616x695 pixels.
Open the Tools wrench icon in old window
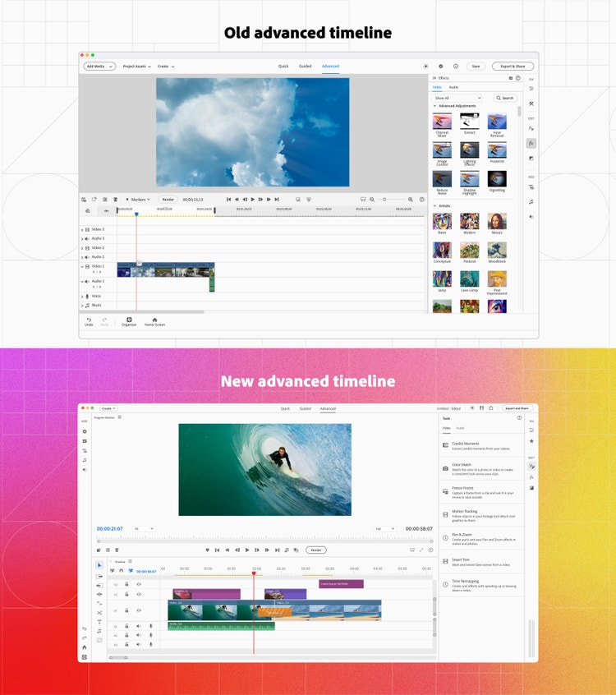pyautogui.click(x=531, y=104)
